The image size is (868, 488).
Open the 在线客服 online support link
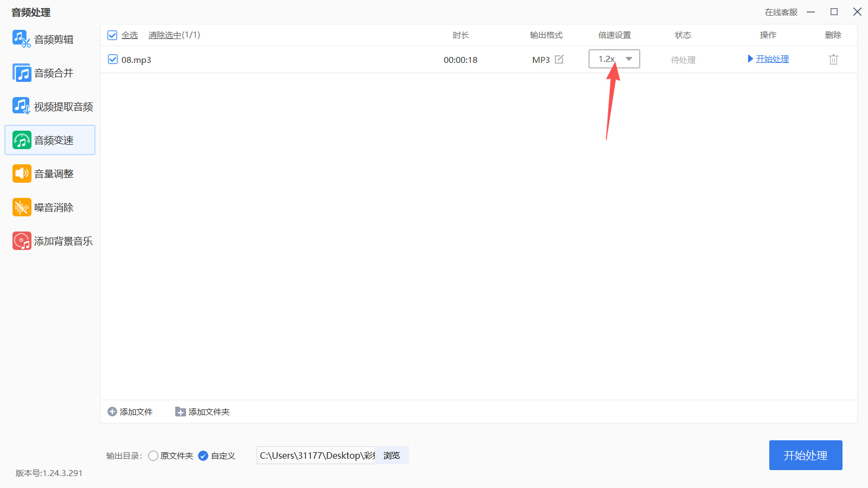[781, 12]
